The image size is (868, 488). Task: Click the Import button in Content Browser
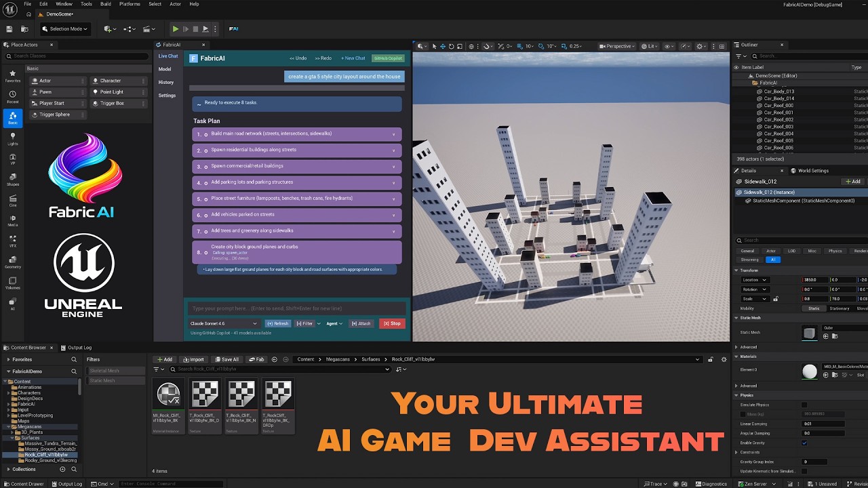coord(194,359)
